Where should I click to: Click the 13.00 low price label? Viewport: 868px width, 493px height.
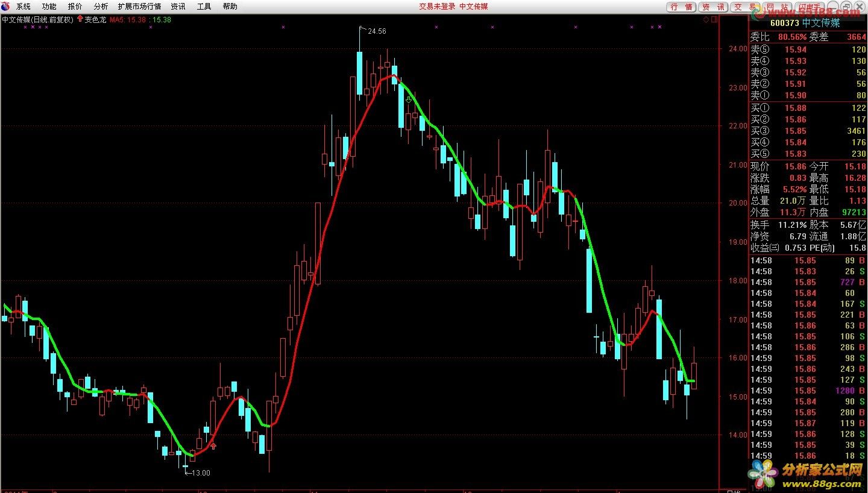[x=201, y=473]
